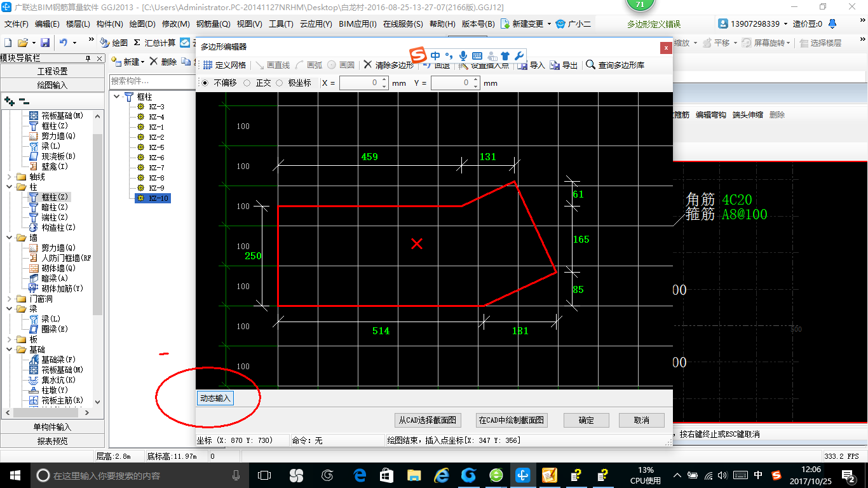Select 暗柱(Z) in navigator tree

55,207
